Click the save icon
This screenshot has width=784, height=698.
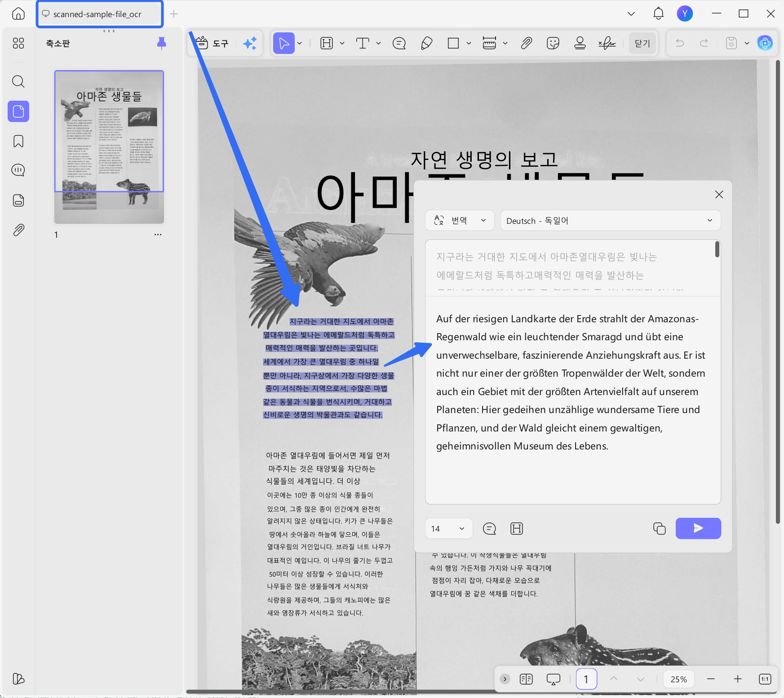[x=731, y=43]
